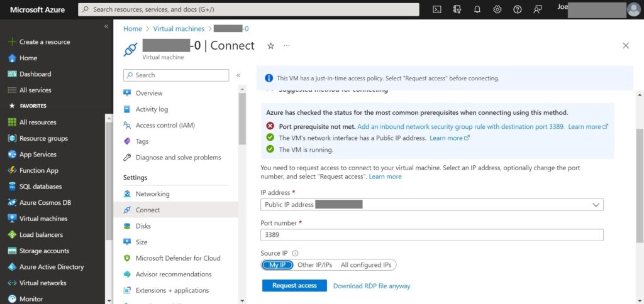Open Disks in the VM menu
The height and width of the screenshot is (304, 644).
[x=143, y=226]
